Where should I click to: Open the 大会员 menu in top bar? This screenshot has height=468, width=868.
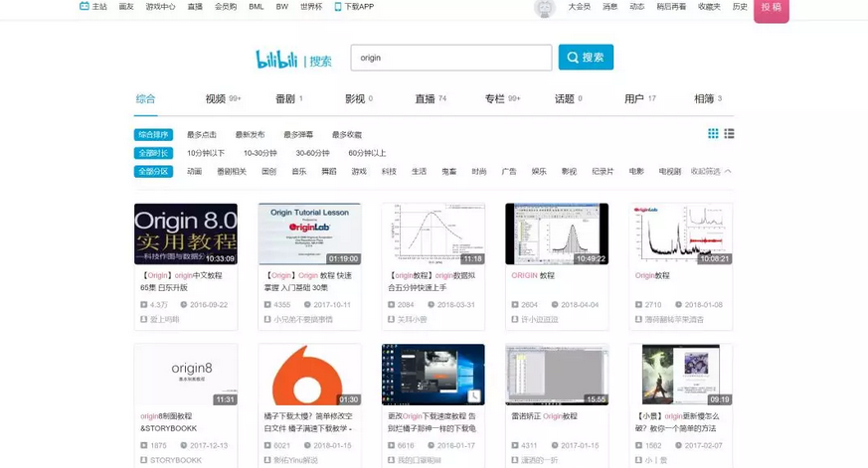point(579,7)
